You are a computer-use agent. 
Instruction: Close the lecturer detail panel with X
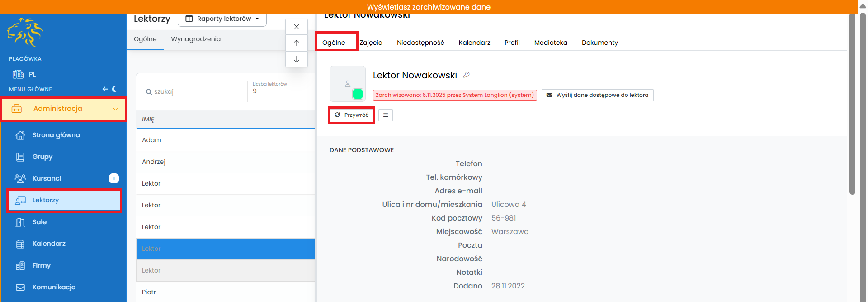click(x=297, y=27)
